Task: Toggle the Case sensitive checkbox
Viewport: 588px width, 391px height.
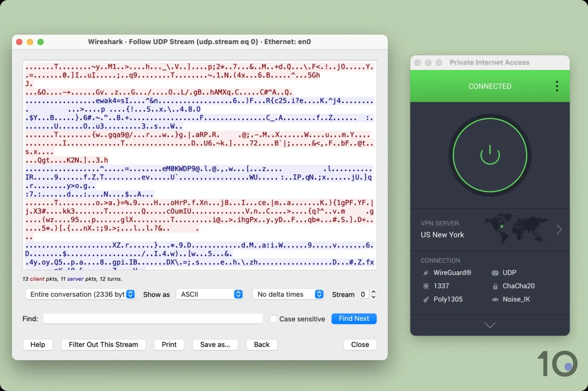Action: point(274,319)
